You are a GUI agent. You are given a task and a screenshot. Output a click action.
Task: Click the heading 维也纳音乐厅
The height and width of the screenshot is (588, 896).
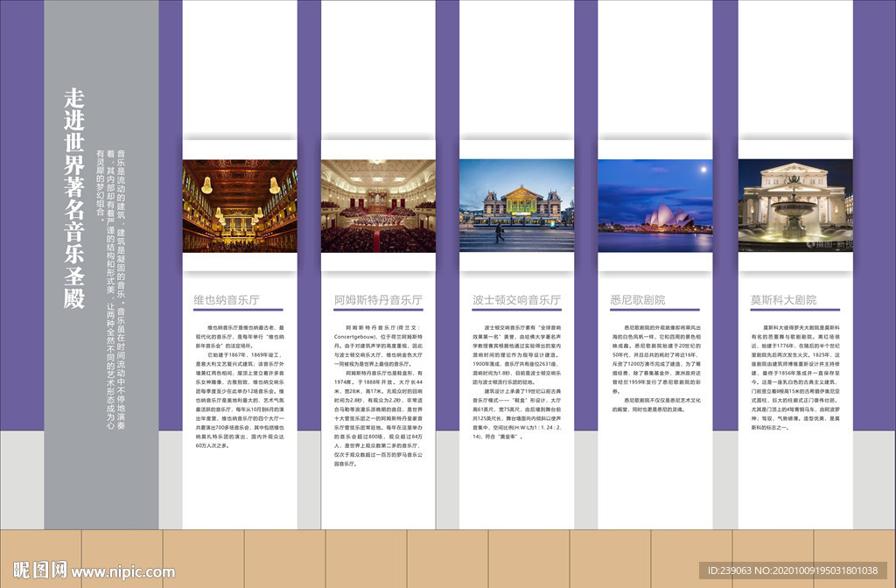pyautogui.click(x=227, y=300)
